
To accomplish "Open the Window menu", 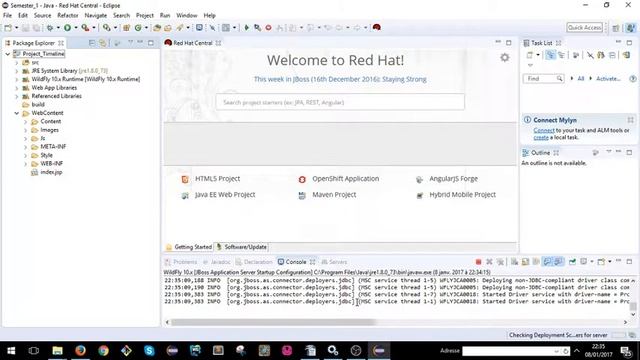I will coord(187,16).
